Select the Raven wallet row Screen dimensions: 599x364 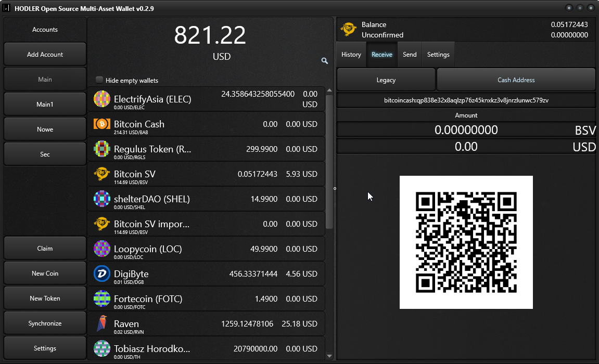click(x=206, y=323)
